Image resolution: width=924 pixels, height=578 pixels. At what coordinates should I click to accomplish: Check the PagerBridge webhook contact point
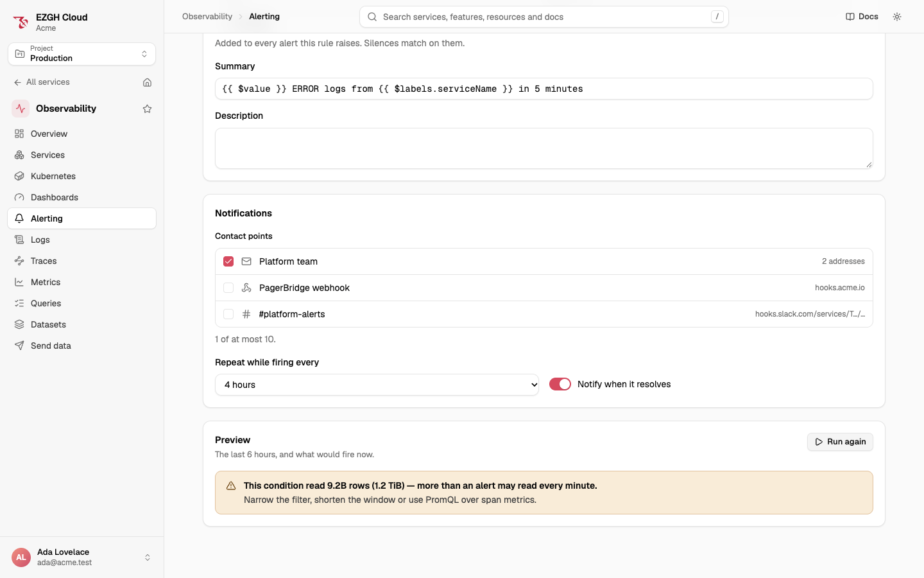coord(228,288)
